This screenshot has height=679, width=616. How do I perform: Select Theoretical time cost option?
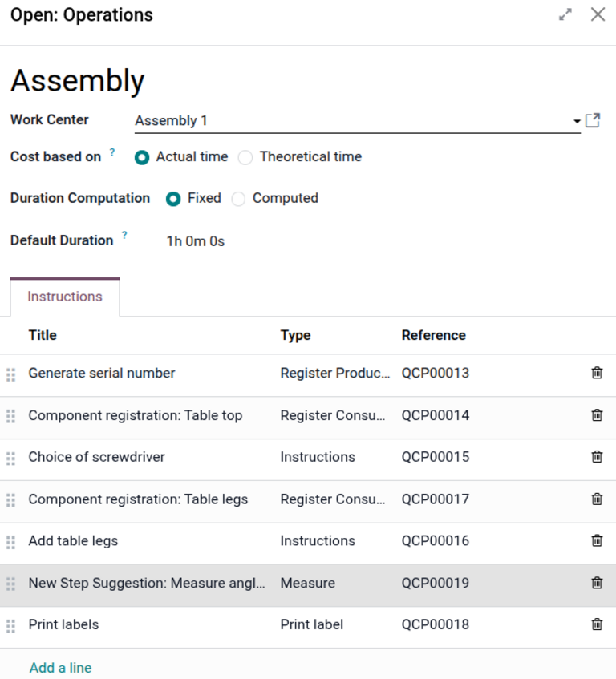245,158
